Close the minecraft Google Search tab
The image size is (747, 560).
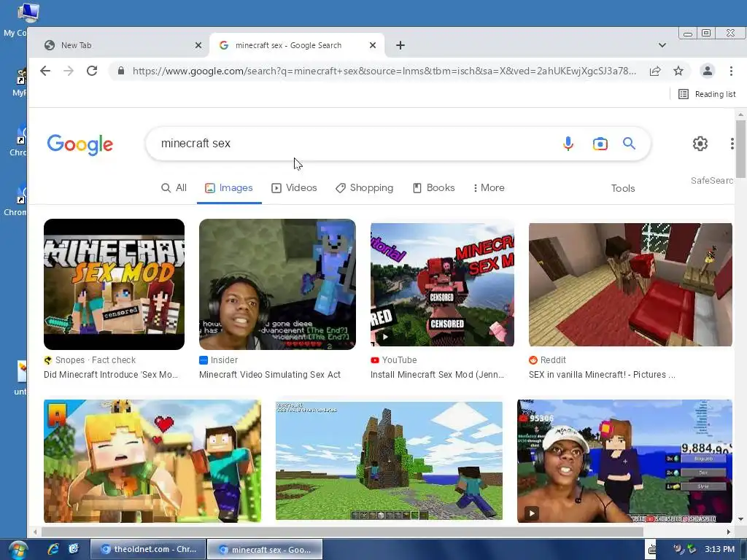tap(373, 45)
